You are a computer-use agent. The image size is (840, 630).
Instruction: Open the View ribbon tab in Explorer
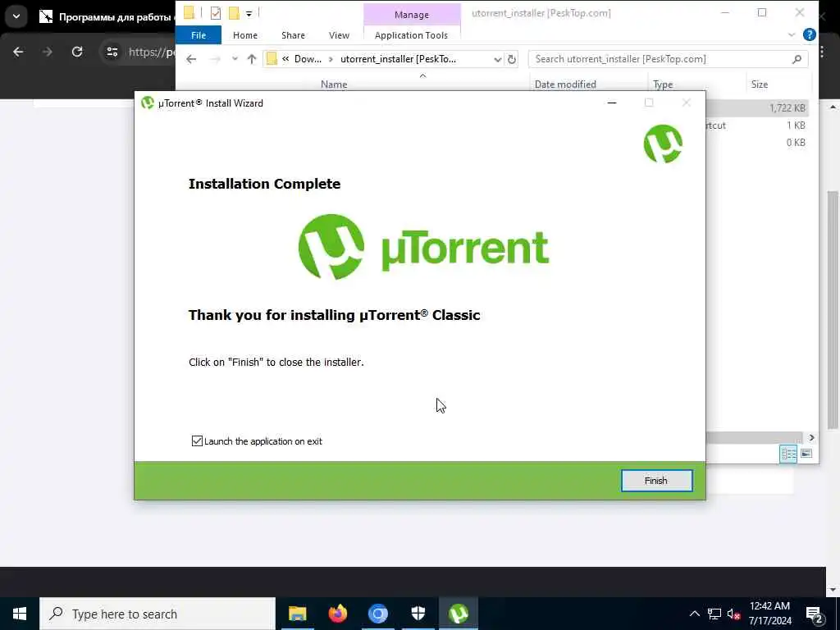point(339,35)
